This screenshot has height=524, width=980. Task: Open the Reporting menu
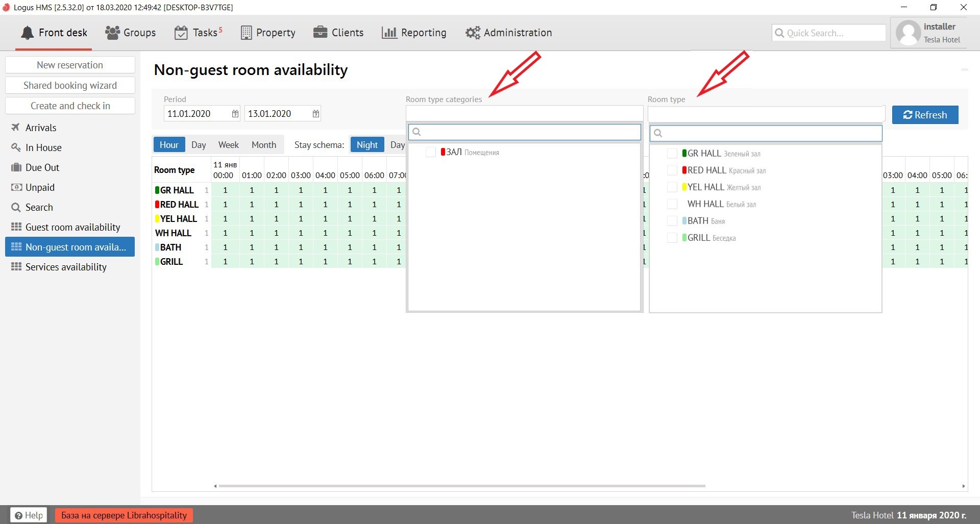coord(414,33)
